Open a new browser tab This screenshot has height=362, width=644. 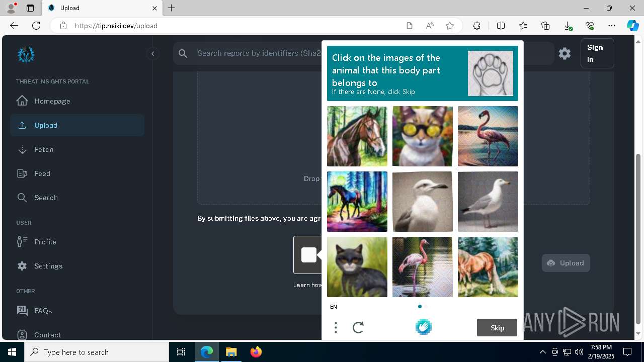(172, 8)
